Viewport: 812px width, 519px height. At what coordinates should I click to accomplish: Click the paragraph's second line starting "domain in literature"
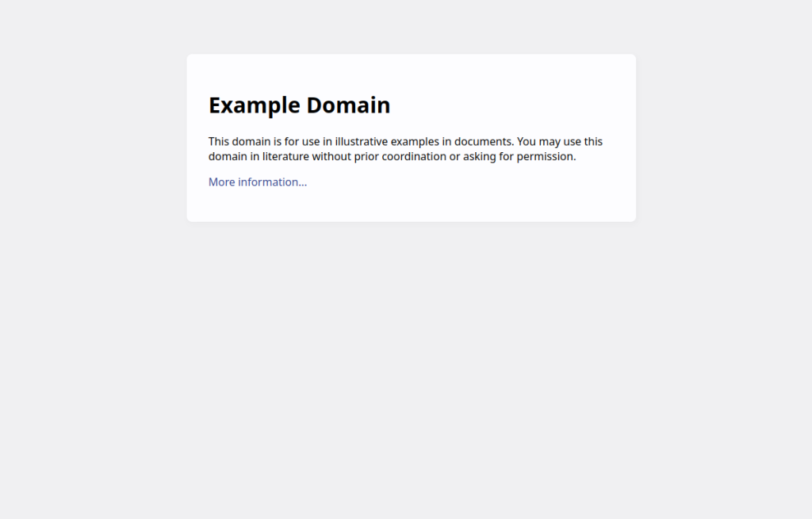[392, 156]
